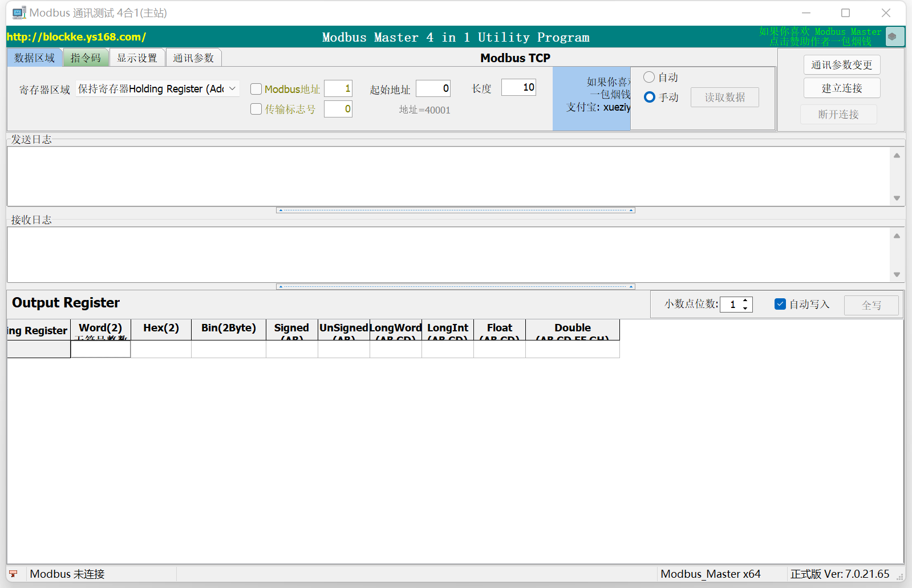Uncheck the 自动写入 checkbox

pyautogui.click(x=780, y=304)
